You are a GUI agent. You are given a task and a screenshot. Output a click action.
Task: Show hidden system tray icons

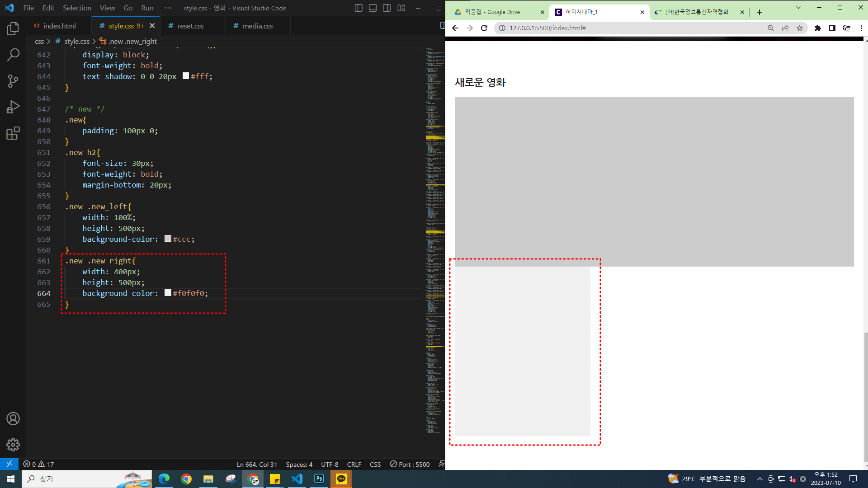(x=759, y=479)
